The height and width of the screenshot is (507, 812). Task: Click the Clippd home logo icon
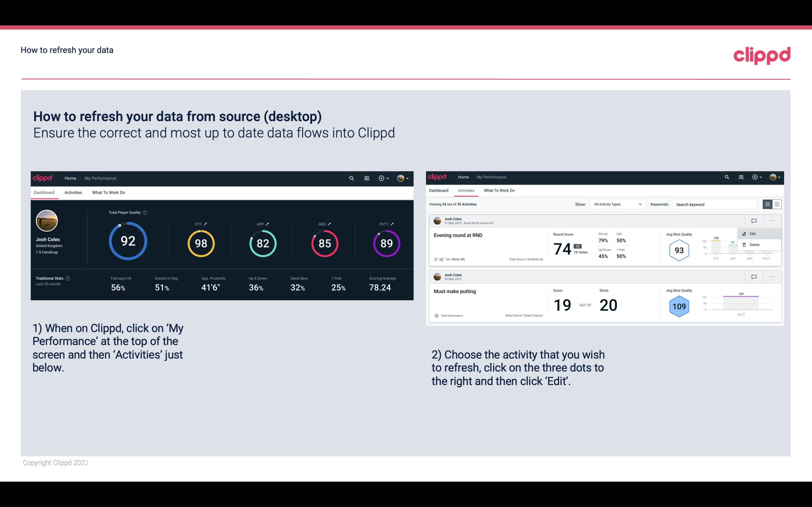pyautogui.click(x=43, y=177)
